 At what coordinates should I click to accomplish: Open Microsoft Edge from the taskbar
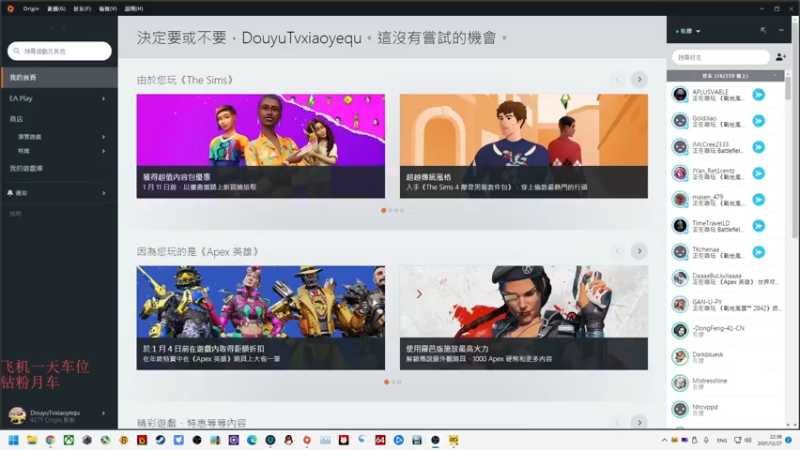tap(252, 440)
